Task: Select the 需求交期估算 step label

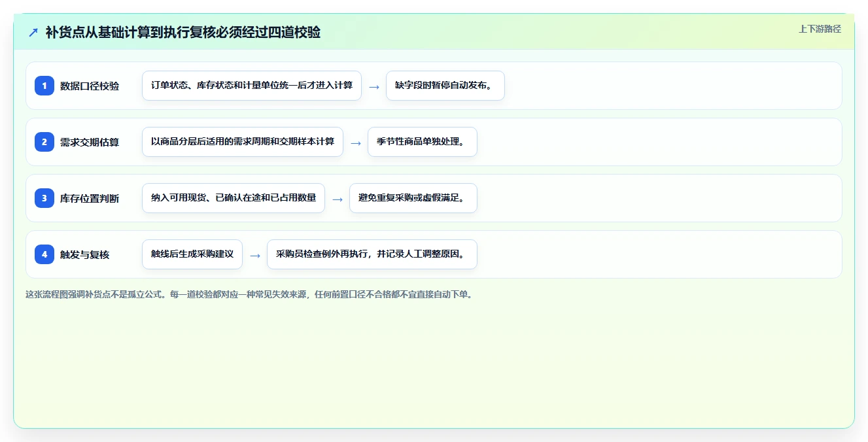Action: [90, 142]
